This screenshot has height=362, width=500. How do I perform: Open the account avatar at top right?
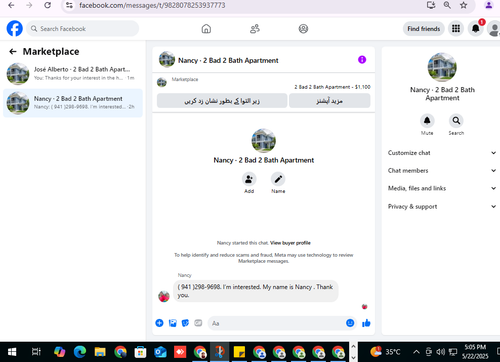(x=494, y=29)
